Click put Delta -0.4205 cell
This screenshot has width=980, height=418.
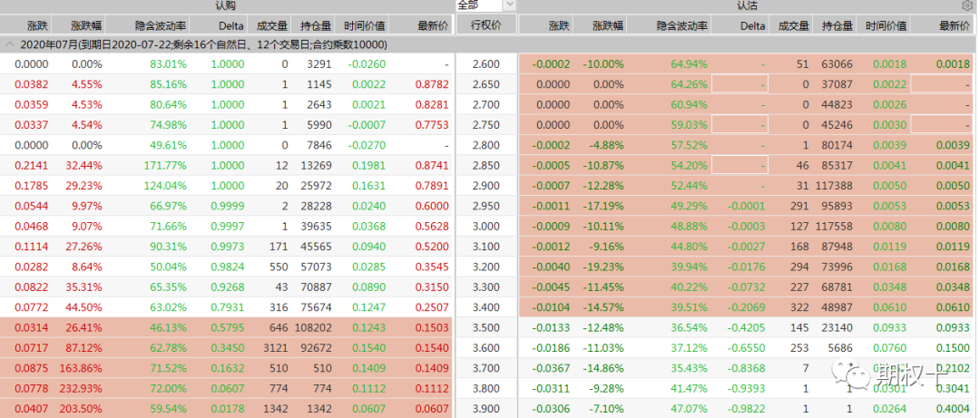coord(747,327)
